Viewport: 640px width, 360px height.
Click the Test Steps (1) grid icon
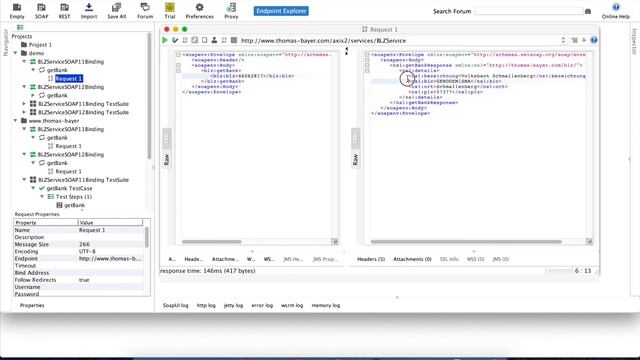point(51,197)
